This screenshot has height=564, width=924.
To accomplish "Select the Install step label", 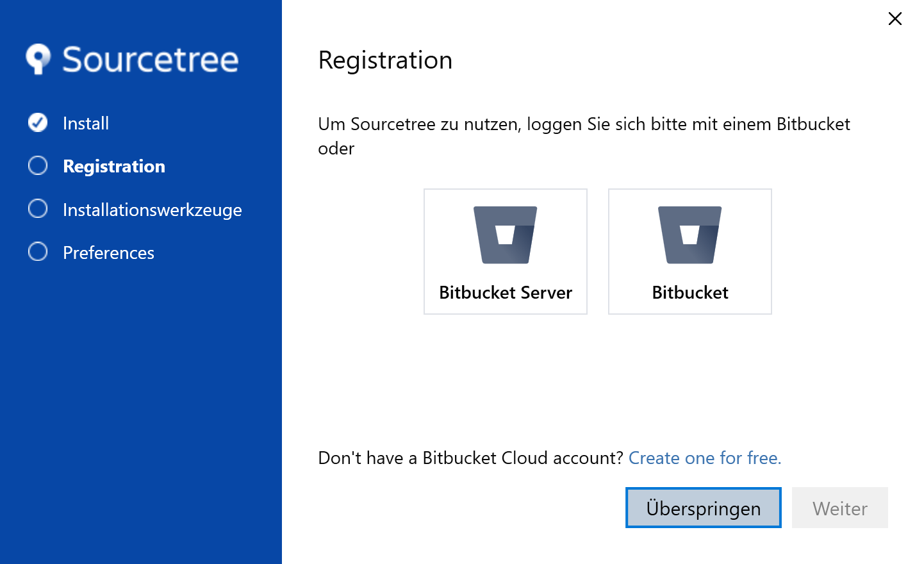I will tap(86, 123).
